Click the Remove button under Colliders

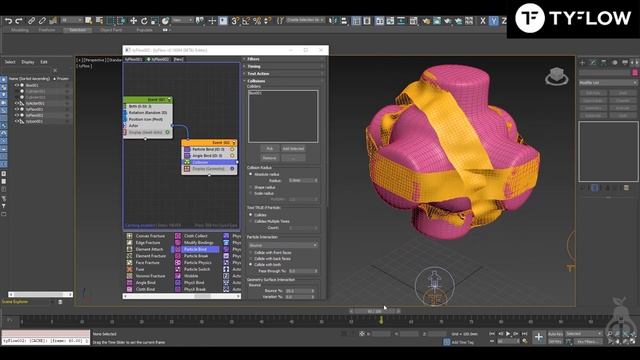click(269, 158)
